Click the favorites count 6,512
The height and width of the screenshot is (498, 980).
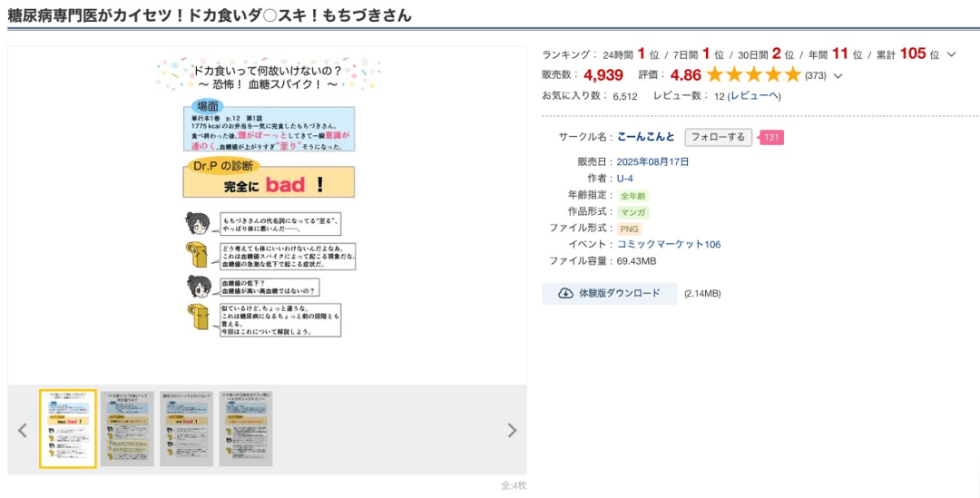click(625, 96)
